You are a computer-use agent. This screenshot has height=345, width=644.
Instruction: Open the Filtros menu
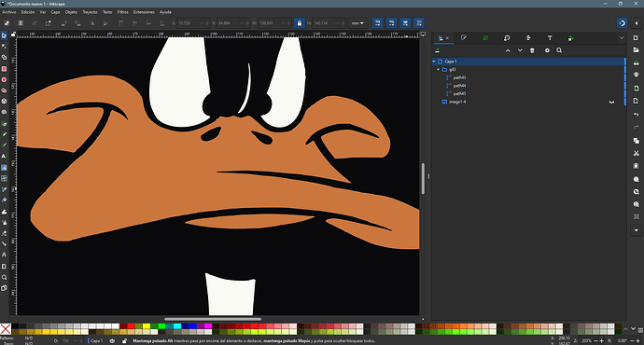[x=122, y=12]
